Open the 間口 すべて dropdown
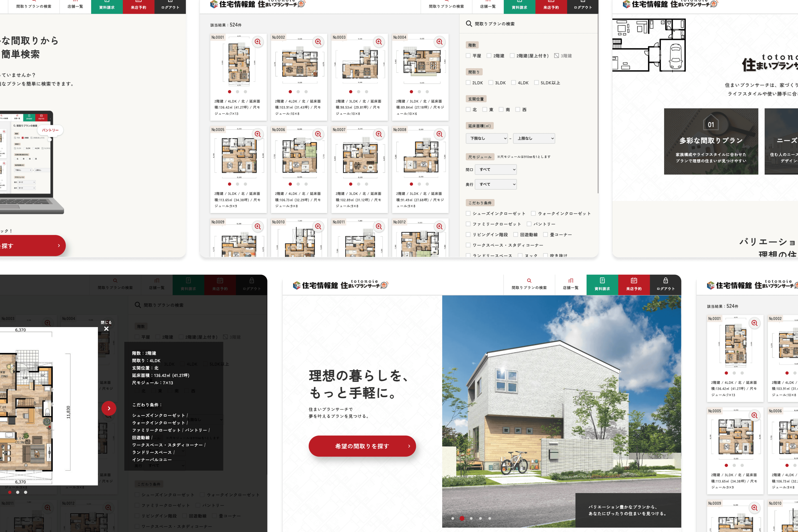The width and height of the screenshot is (798, 532). click(496, 170)
